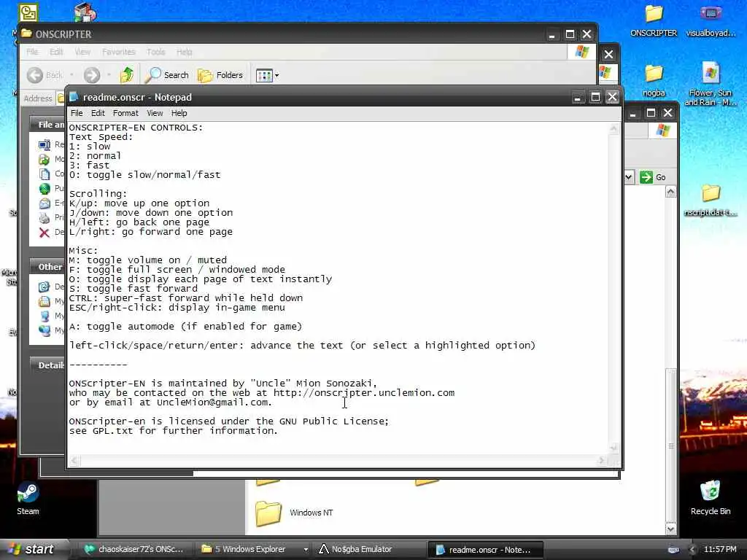Open the Help menu in Notepad

[x=179, y=113]
